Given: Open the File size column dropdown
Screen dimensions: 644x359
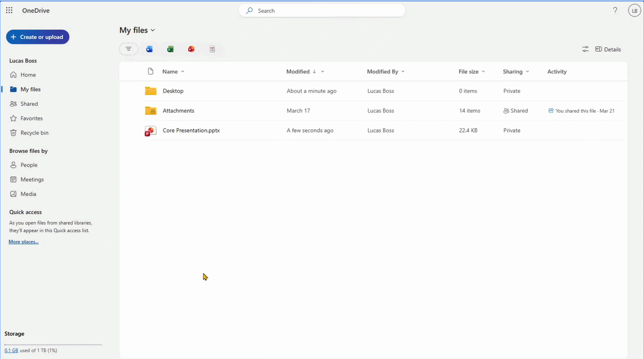Looking at the screenshot, I should click(484, 71).
